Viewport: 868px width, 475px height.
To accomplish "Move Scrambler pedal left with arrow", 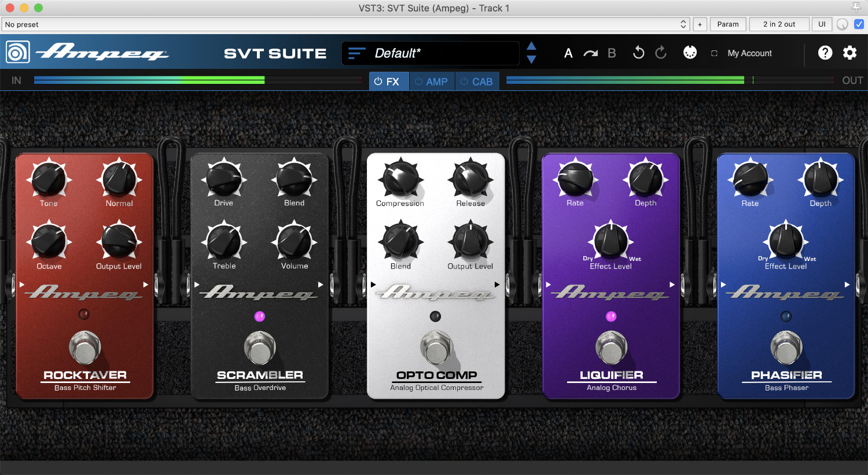I will coord(197,284).
